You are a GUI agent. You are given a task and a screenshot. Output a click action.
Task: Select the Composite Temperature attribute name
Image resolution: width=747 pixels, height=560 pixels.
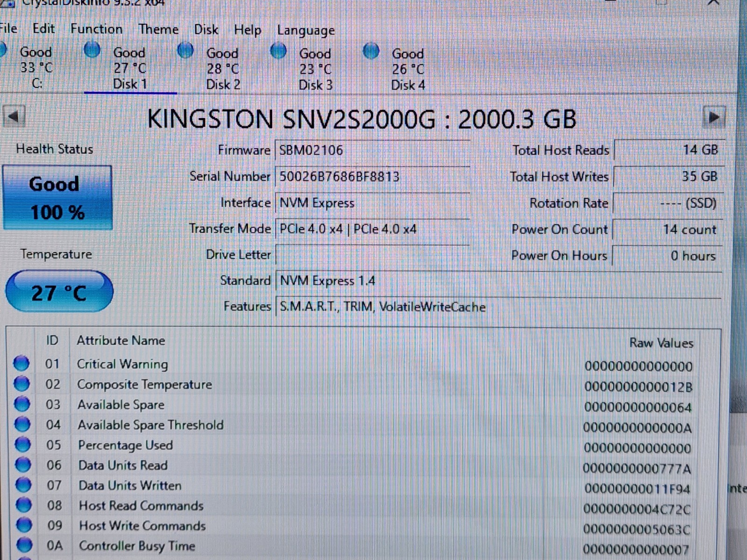coord(144,385)
